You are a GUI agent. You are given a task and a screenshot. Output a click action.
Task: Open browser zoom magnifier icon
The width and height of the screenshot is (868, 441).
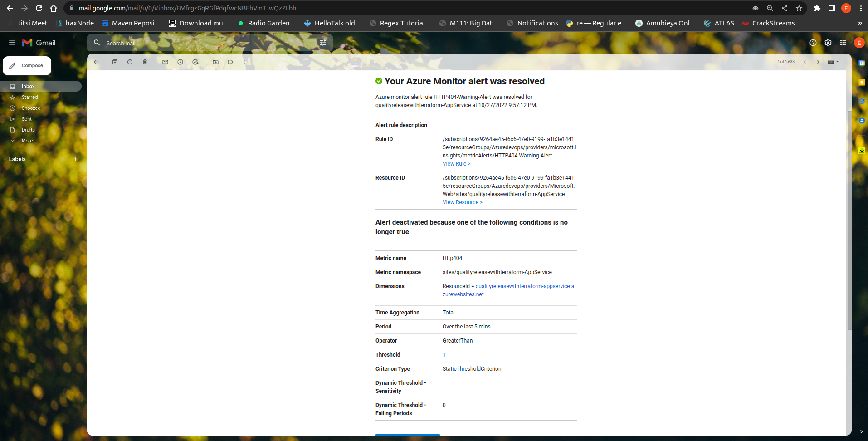(770, 8)
